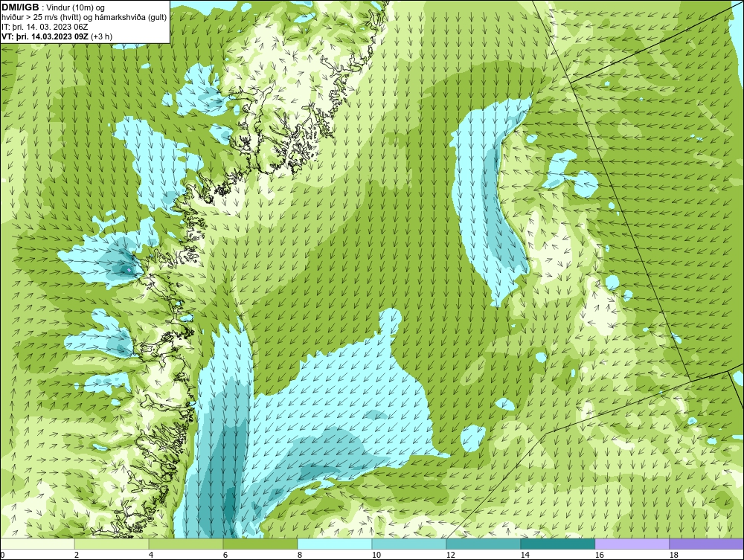Click the legend scale label '8'
Viewport: 744px width, 560px height.
(x=299, y=555)
